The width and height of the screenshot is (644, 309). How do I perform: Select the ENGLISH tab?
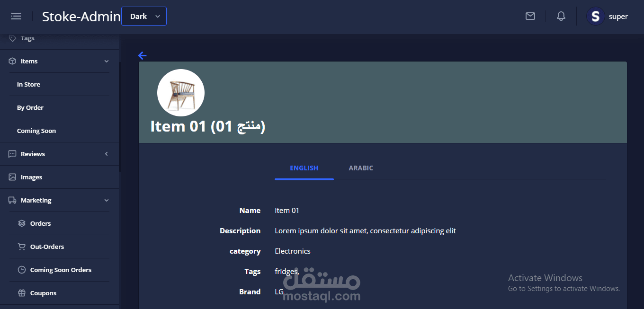click(x=304, y=168)
